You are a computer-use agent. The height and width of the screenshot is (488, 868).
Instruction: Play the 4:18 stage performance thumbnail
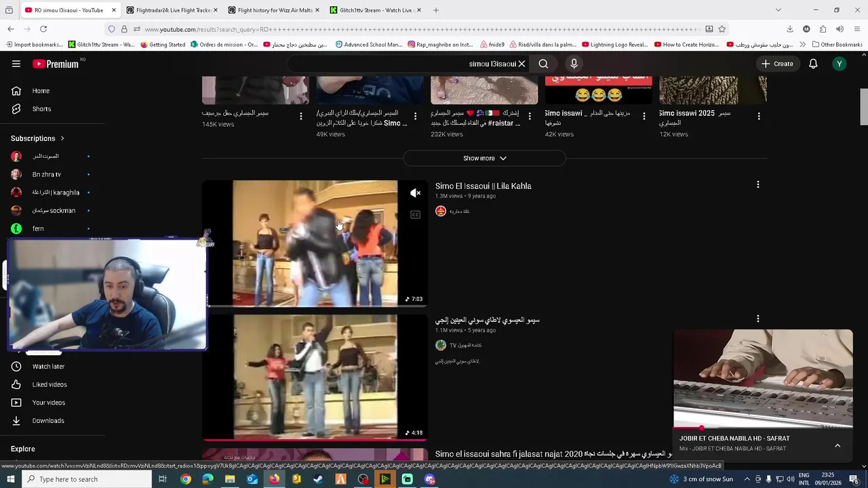pos(315,377)
